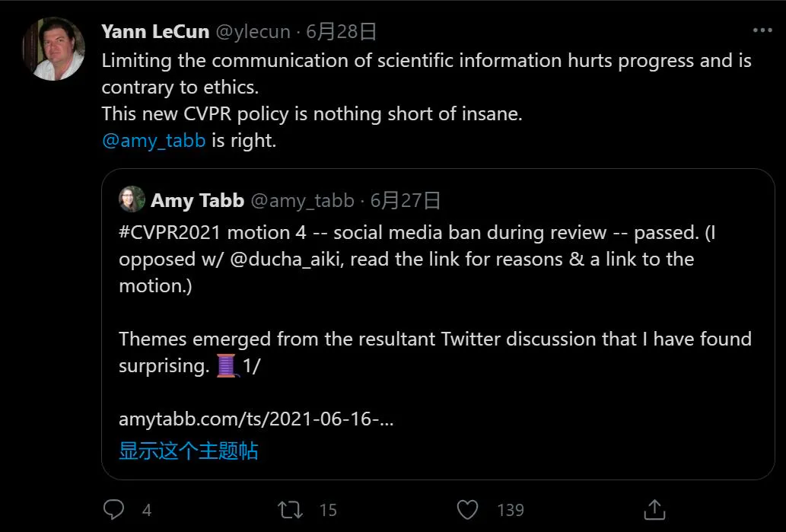786x532 pixels.
Task: Click the @ylecun handle
Action: click(253, 31)
